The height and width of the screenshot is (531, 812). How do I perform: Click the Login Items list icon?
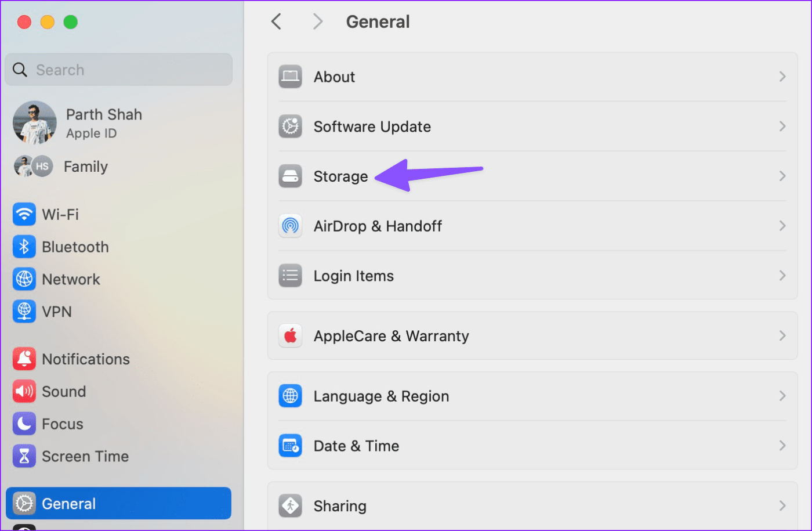[290, 276]
